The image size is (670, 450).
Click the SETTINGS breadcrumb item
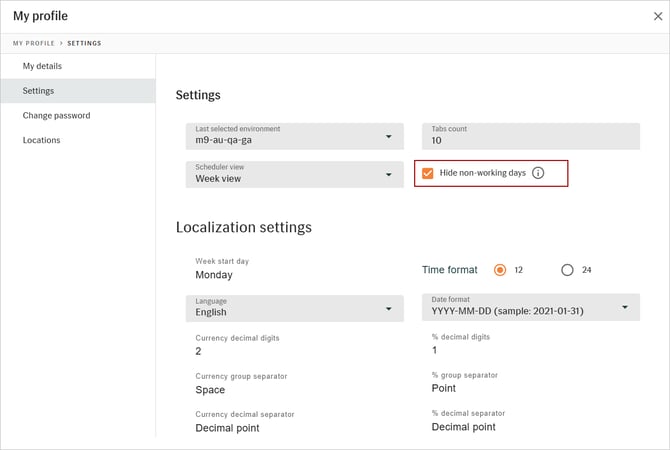[x=84, y=43]
